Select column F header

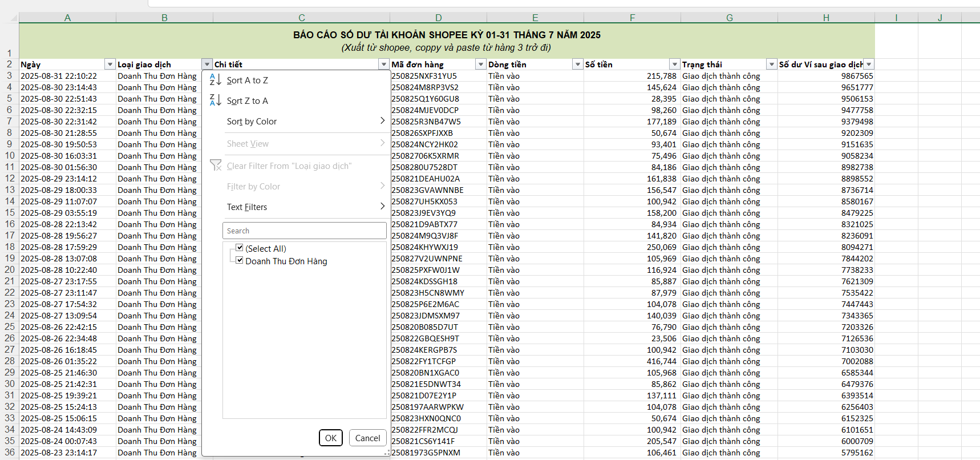coord(632,18)
